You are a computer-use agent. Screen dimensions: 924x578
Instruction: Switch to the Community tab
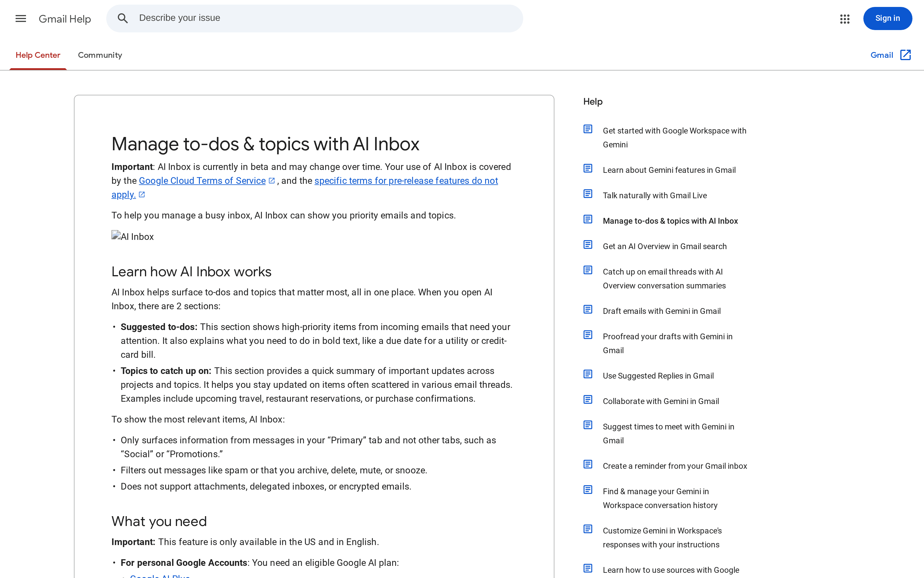click(x=100, y=55)
